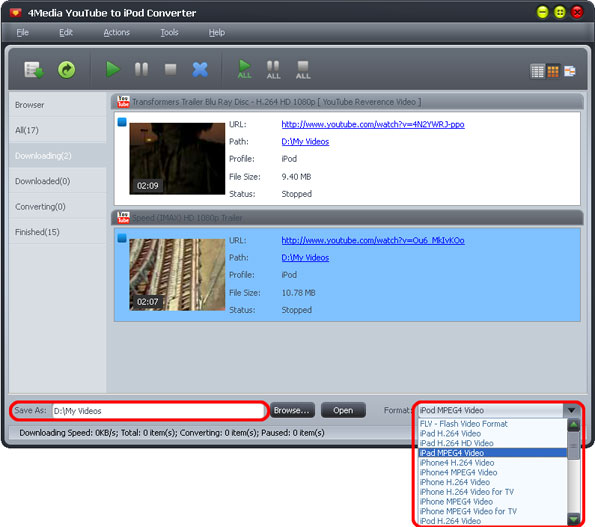Screen dimensions: 595x527
Task: Click the New Download toolbar icon
Action: pos(34,70)
